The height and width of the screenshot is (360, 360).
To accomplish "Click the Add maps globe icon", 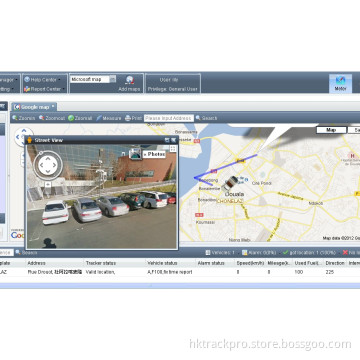I will coord(130,80).
